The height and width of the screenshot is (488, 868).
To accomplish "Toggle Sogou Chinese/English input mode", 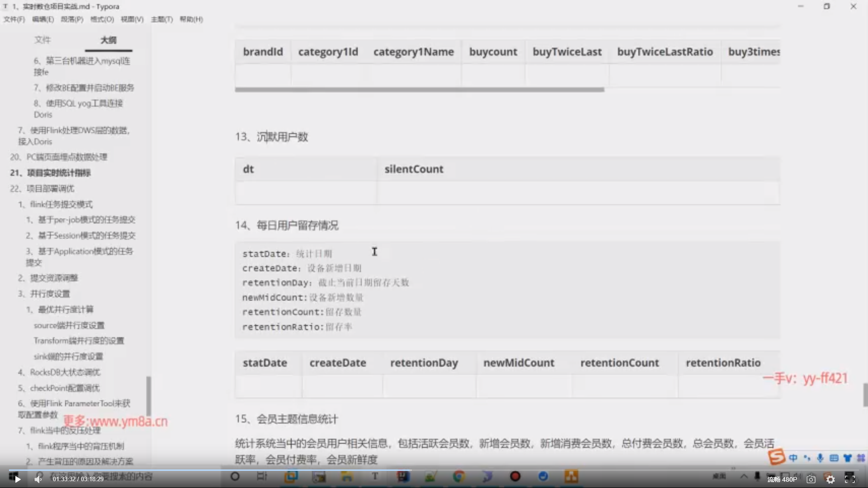I will [x=793, y=458].
